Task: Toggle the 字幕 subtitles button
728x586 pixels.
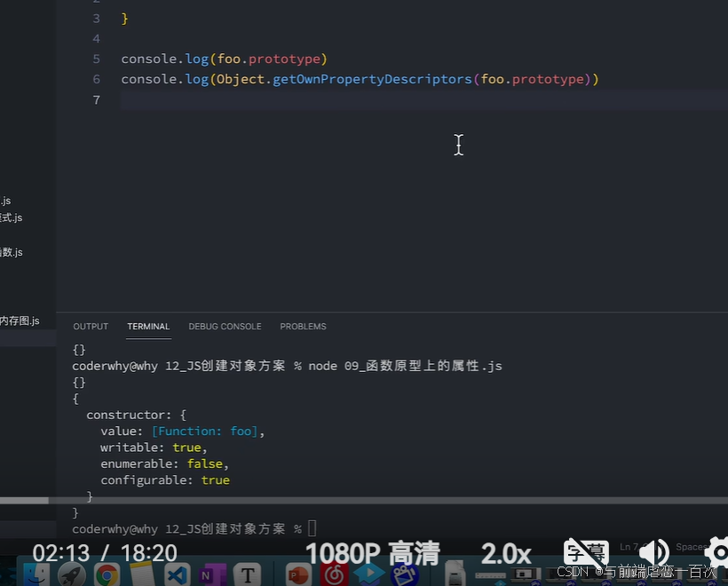Action: click(x=586, y=552)
